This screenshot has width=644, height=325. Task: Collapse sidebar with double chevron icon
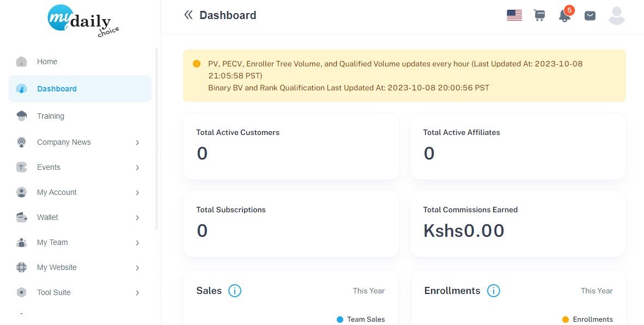(188, 15)
